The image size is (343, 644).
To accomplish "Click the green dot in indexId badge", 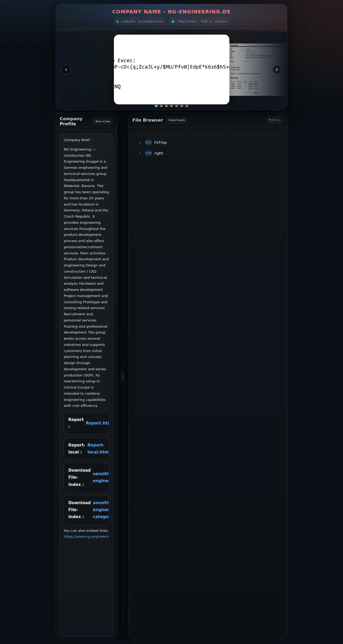I will [117, 21].
